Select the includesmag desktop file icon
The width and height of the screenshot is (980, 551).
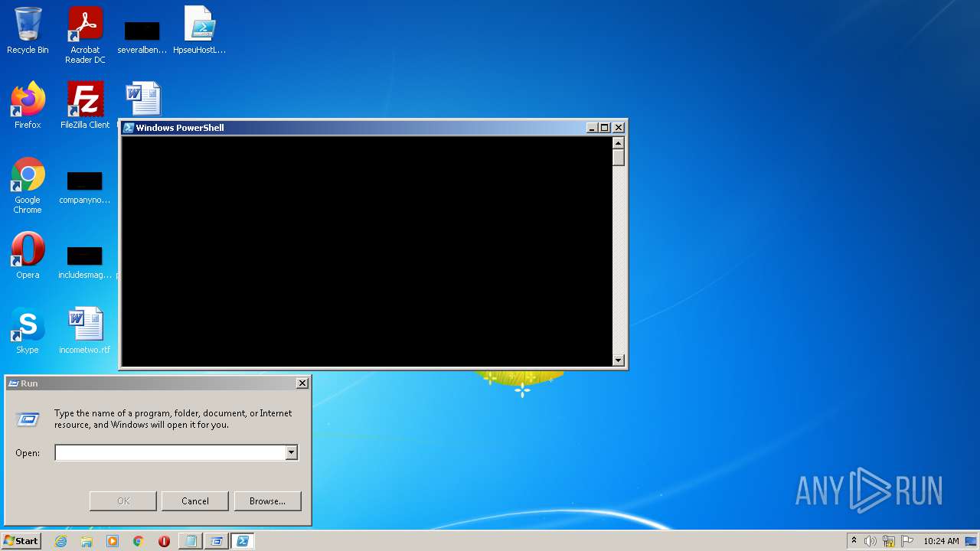tap(84, 262)
